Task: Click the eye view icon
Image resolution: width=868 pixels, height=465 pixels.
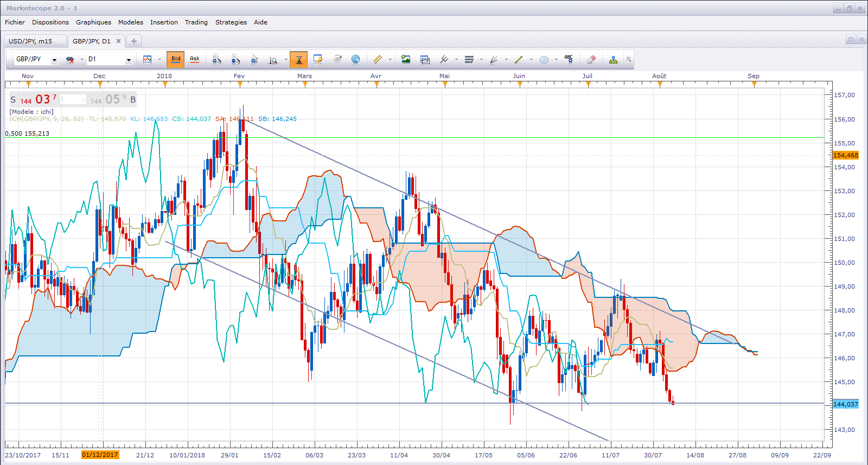Action: tap(337, 60)
